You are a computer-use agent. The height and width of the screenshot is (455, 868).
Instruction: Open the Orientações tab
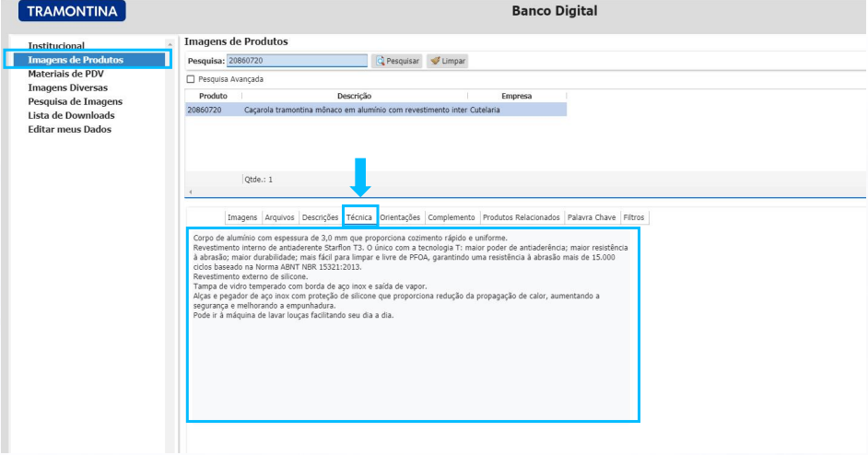click(x=400, y=217)
